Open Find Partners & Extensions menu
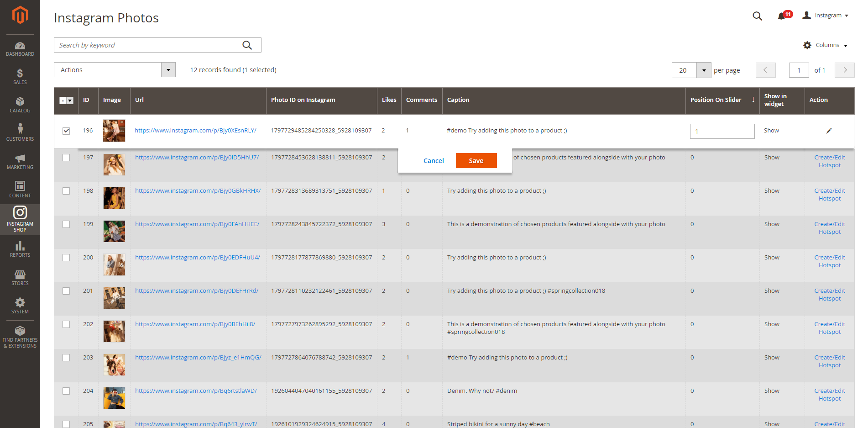The width and height of the screenshot is (868, 428). pos(20,337)
